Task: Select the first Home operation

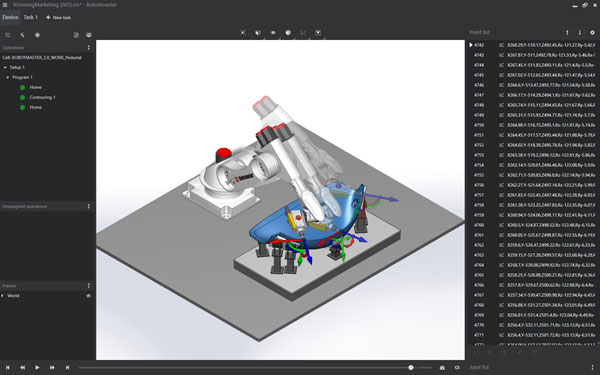Action: pyautogui.click(x=36, y=87)
